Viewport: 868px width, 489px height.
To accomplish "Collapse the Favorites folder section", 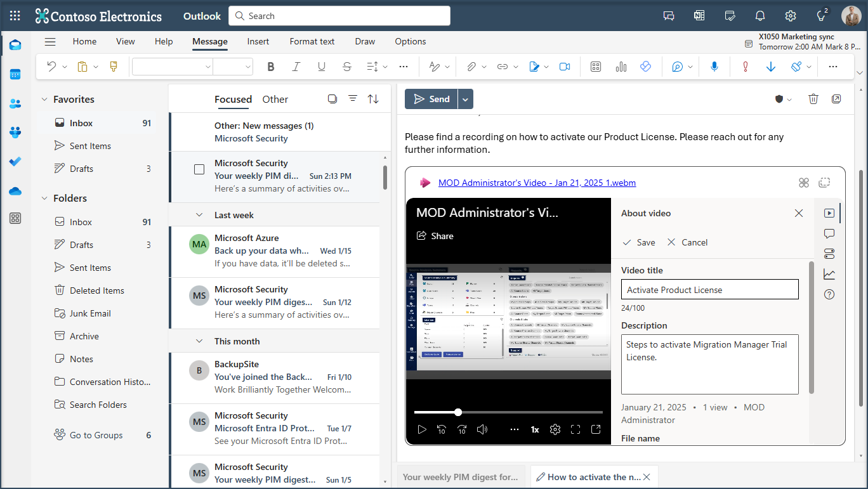I will 44,100.
